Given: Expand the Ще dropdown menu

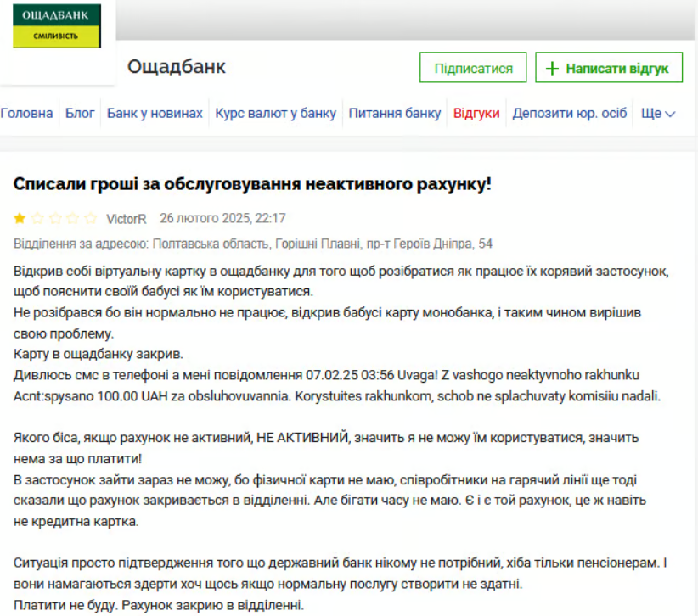Looking at the screenshot, I should (x=658, y=113).
